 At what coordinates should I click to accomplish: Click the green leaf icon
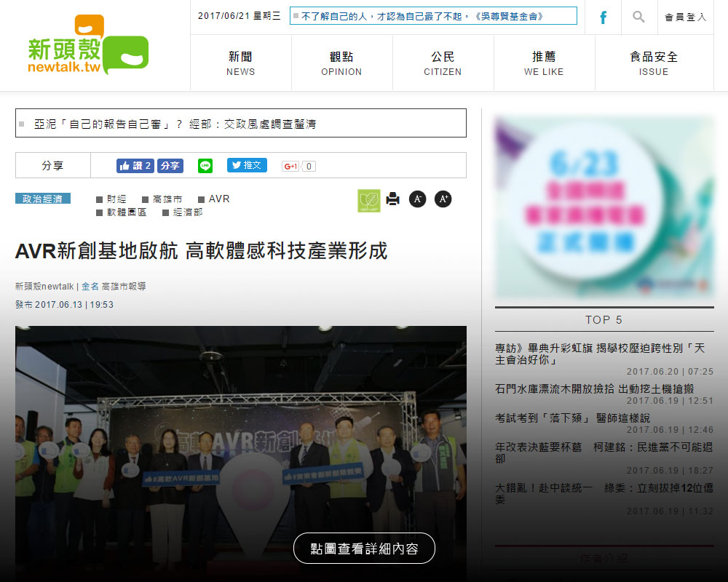click(x=368, y=200)
